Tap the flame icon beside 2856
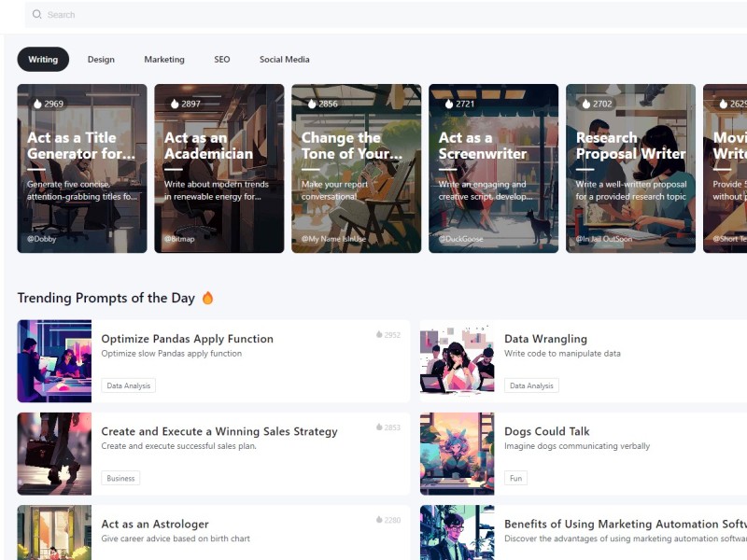Image resolution: width=747 pixels, height=560 pixels. 312,104
